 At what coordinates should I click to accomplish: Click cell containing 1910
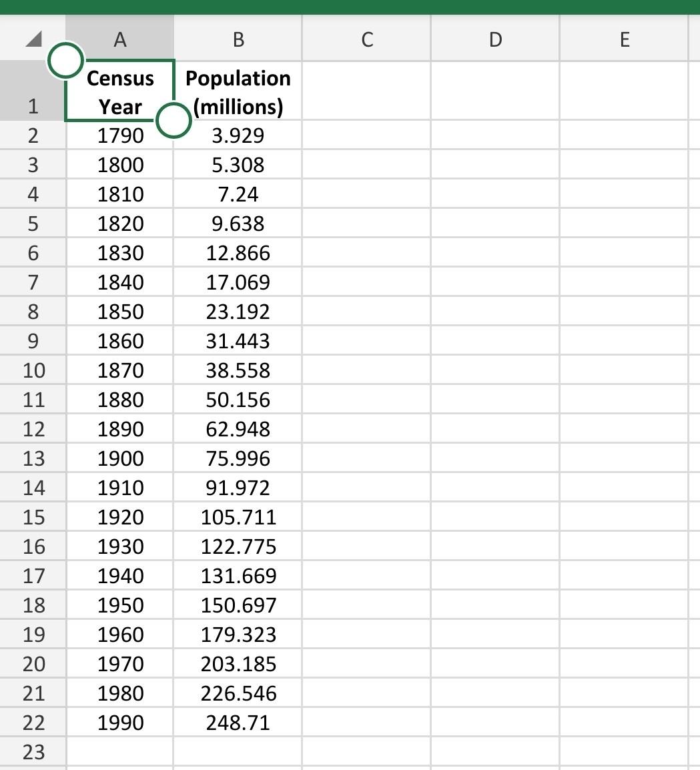point(120,488)
